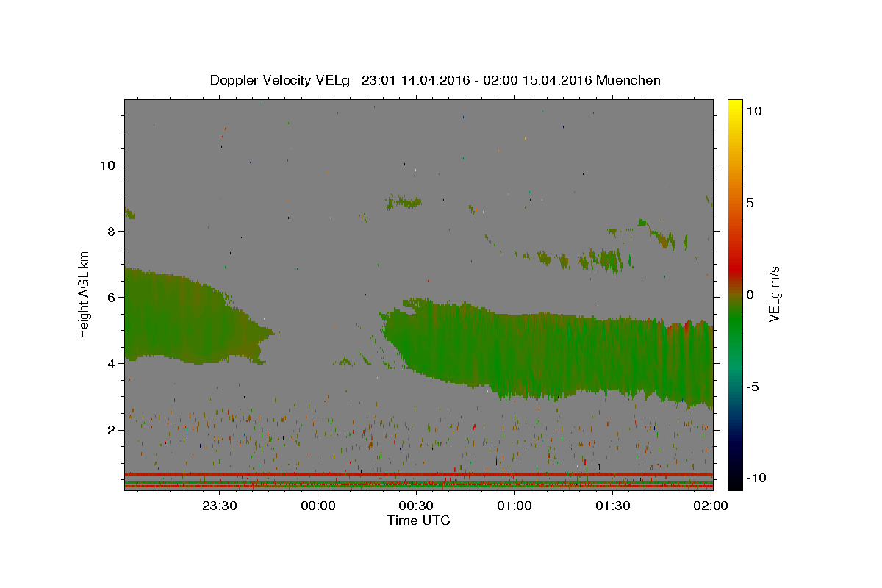Click the 00:00 time axis label
The width and height of the screenshot is (882, 588).
(x=318, y=506)
